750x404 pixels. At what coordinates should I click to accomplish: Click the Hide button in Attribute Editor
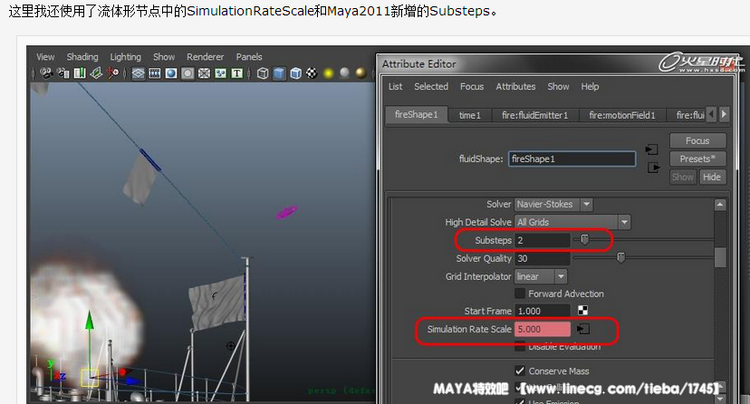(711, 177)
